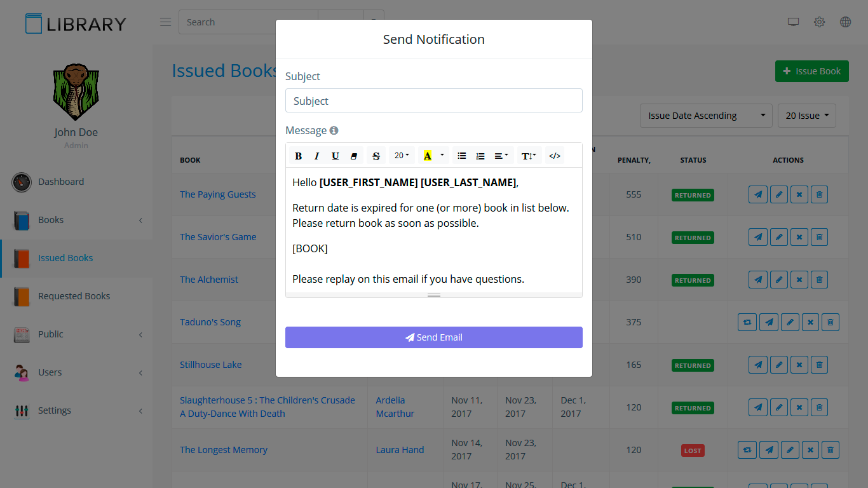The height and width of the screenshot is (488, 868).
Task: Open Requested Books in sidebar
Action: [x=74, y=296]
